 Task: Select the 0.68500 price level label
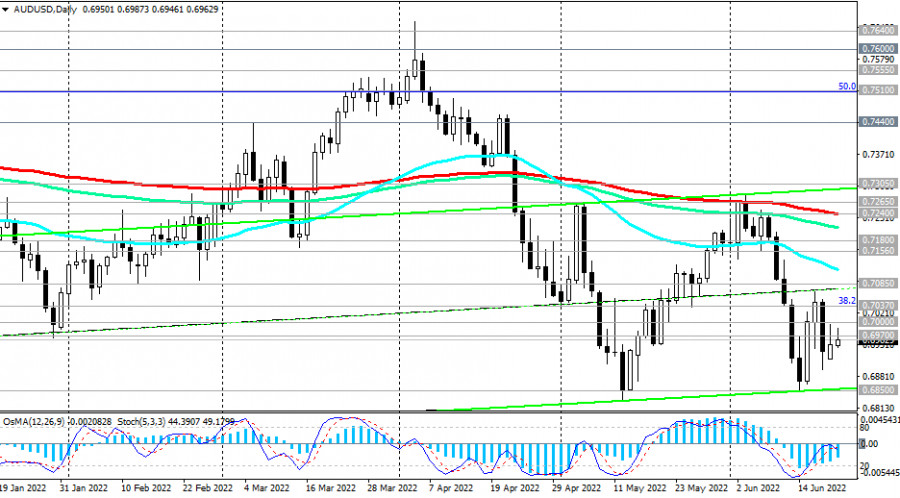pyautogui.click(x=878, y=390)
